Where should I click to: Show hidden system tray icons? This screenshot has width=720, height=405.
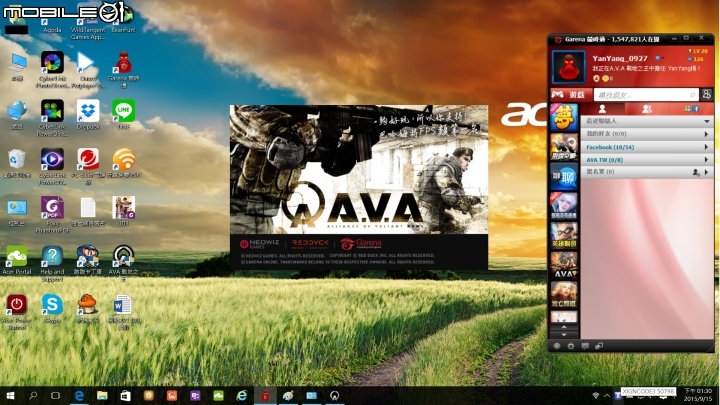(x=607, y=395)
